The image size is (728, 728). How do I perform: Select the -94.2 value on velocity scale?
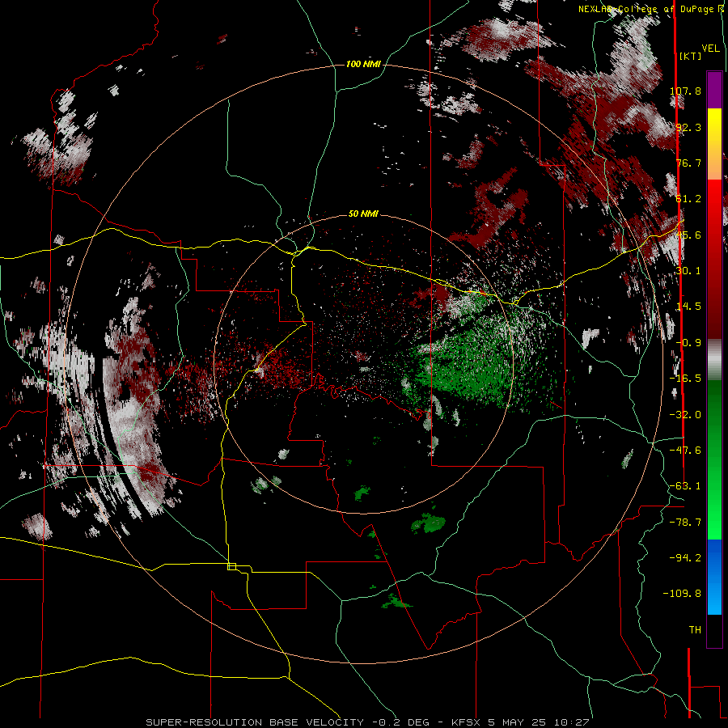(685, 557)
